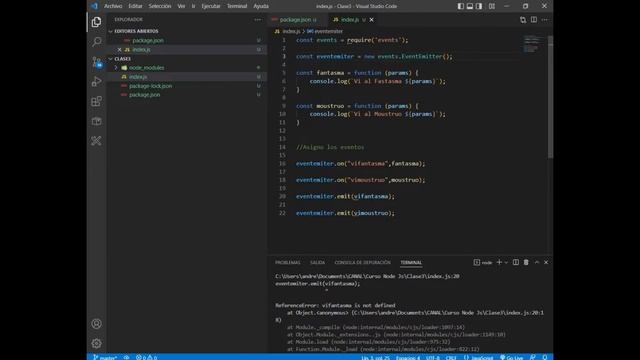Open the Source Control view
The image size is (640, 360).
click(97, 62)
